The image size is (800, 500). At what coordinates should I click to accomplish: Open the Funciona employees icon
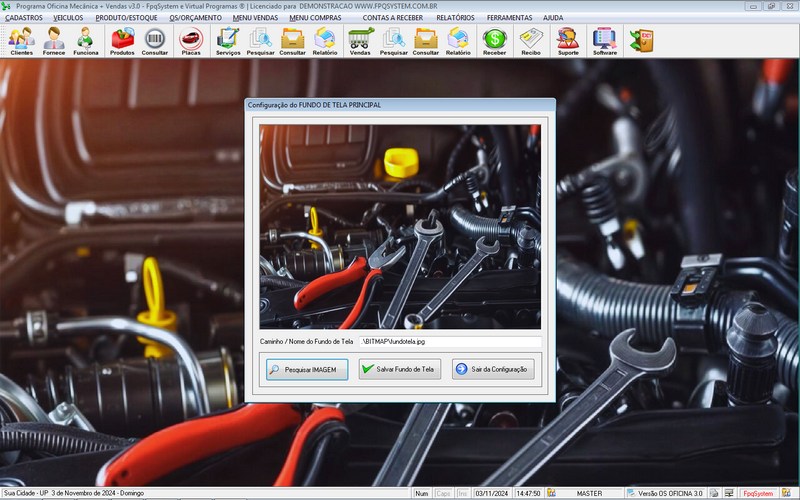click(x=86, y=40)
